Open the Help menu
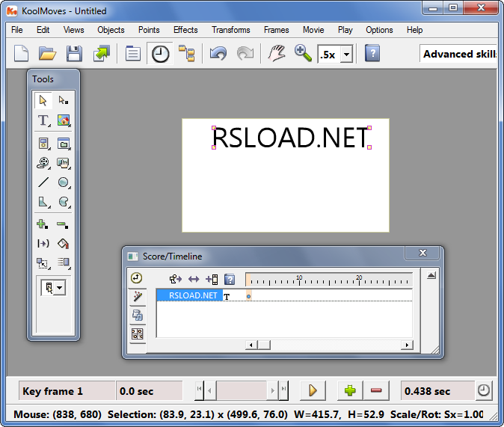504x427 pixels. (x=415, y=30)
